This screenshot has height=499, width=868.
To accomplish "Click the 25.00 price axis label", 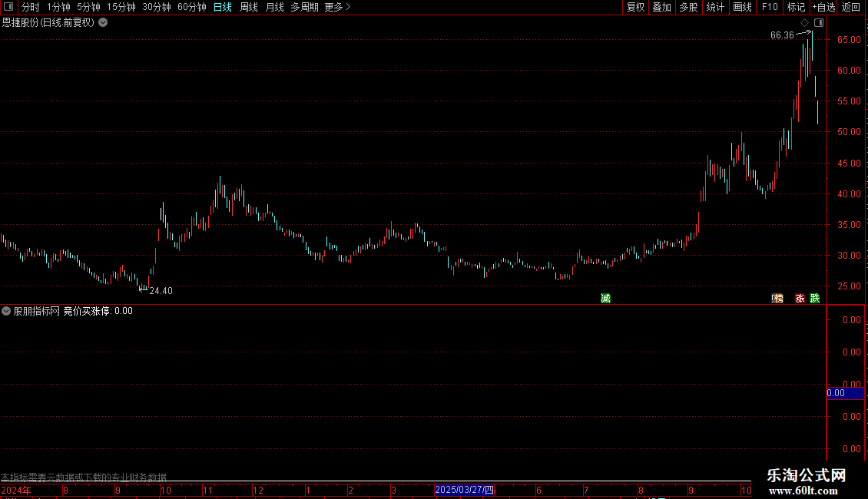I will pyautogui.click(x=849, y=286).
